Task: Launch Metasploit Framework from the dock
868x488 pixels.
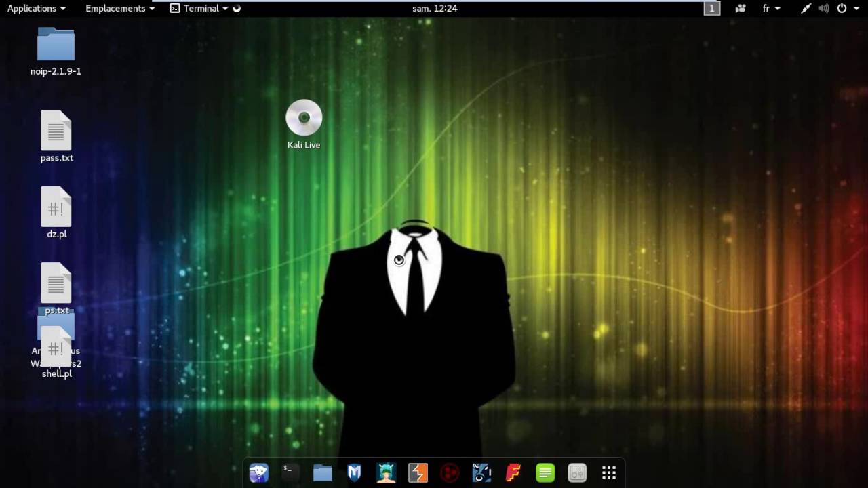Action: point(354,472)
